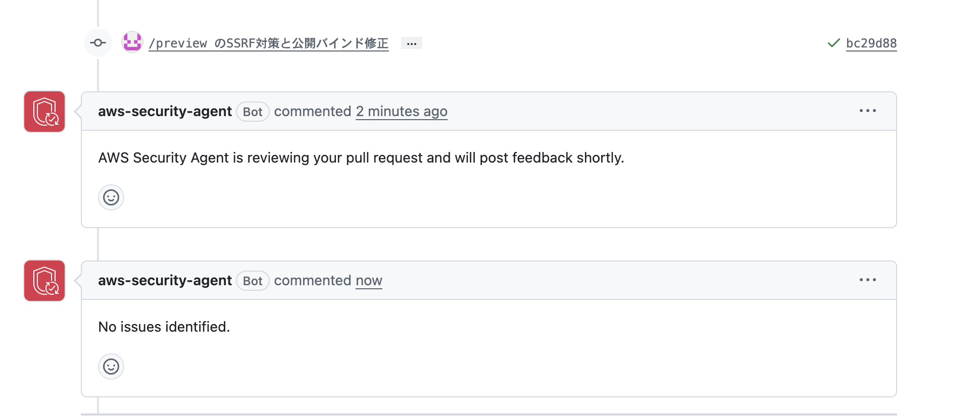The height and width of the screenshot is (416, 980).
Task: Open commit bc29d88
Action: [871, 43]
